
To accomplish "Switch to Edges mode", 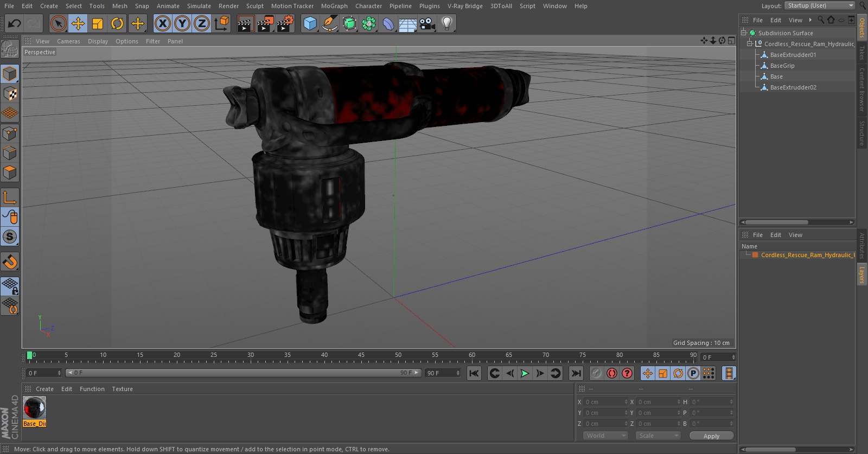I will [x=10, y=153].
